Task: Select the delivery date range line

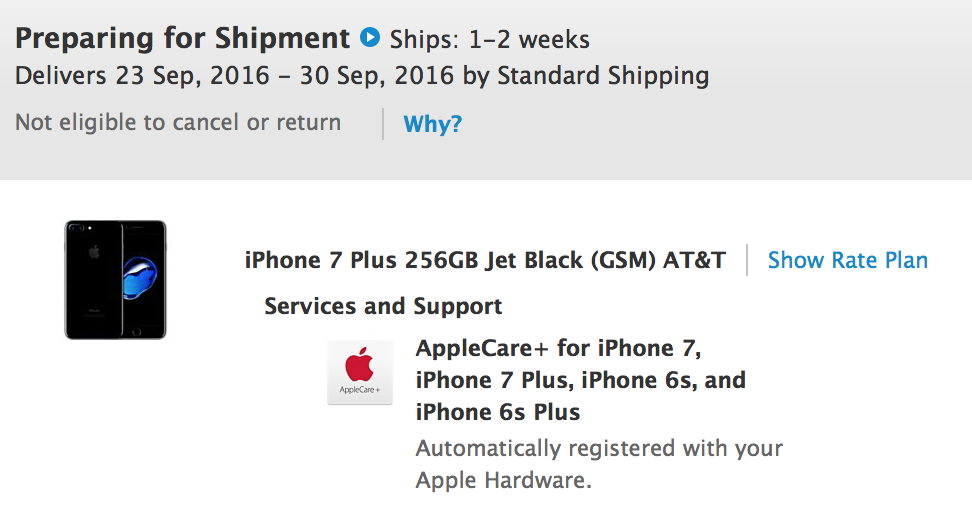Action: tap(362, 76)
